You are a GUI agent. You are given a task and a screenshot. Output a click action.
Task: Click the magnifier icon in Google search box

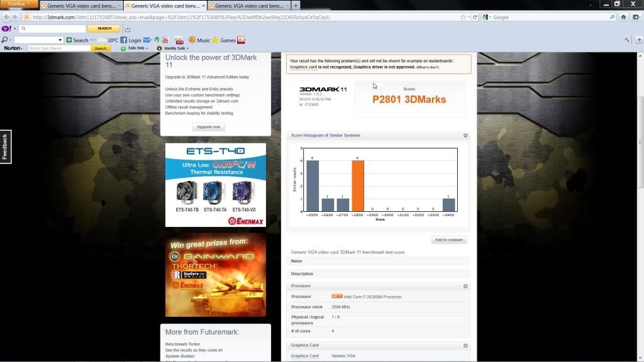(x=612, y=17)
